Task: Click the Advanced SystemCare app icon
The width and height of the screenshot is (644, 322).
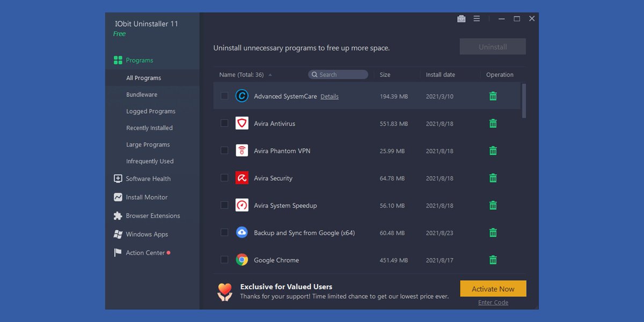Action: click(242, 96)
